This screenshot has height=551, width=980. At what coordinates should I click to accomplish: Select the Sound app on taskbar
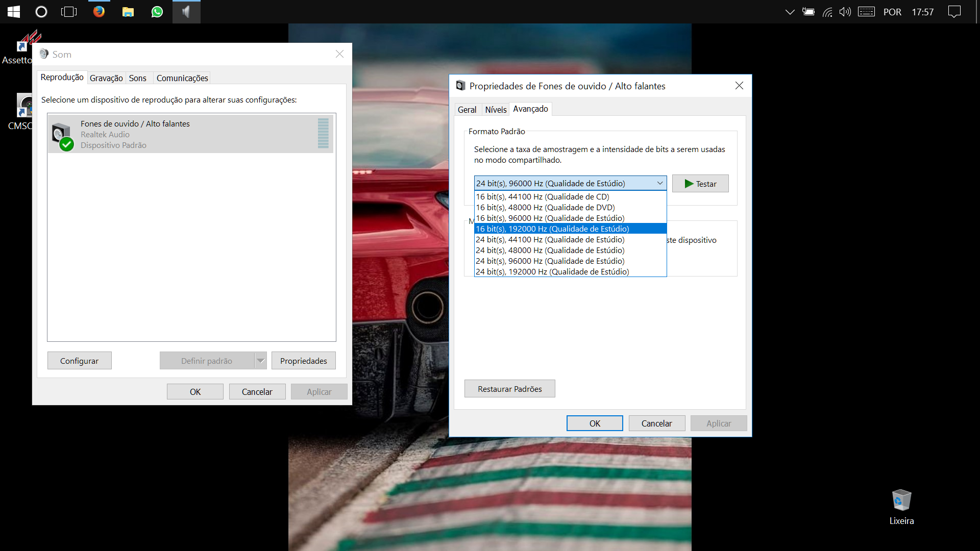[186, 12]
